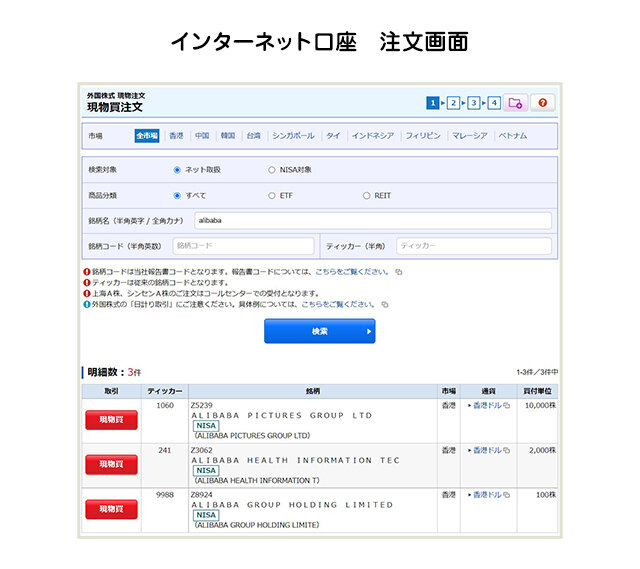Screen dimensions: 640x569
Task: Choose the ETF product category radio
Action: tap(271, 196)
